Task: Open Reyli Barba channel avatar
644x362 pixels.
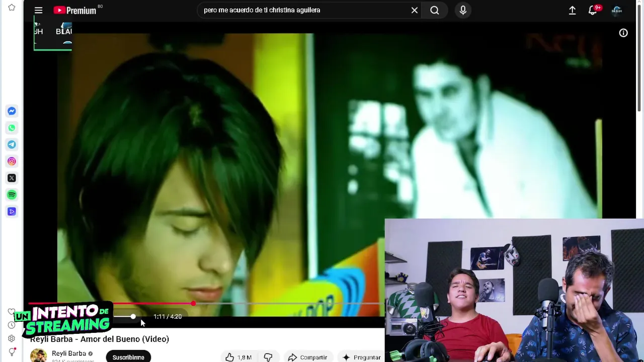Action: point(38,355)
